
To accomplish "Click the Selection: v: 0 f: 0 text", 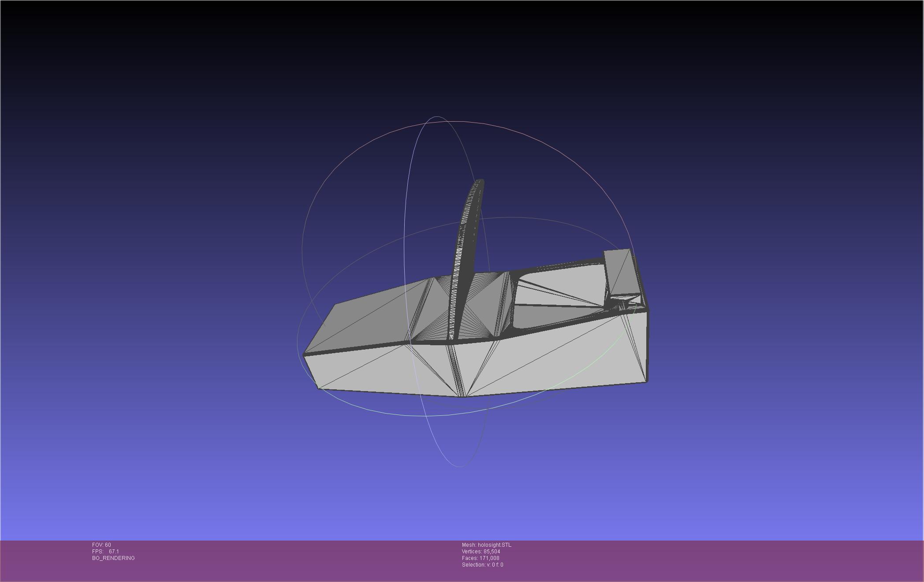I will (482, 565).
